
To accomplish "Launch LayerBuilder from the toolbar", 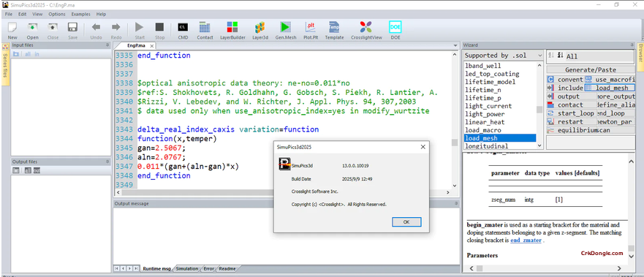I will pyautogui.click(x=232, y=28).
